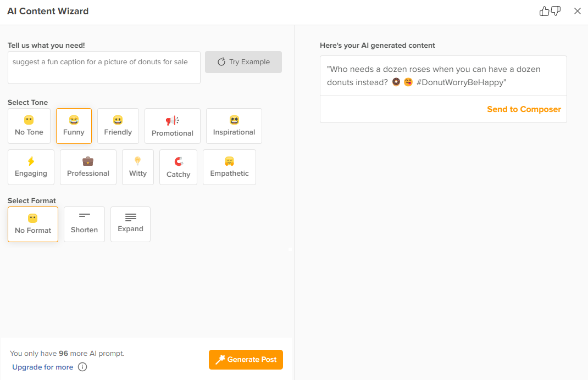Pick the Engaging lightning bolt tone
Screen dimensions: 588x380
pos(31,167)
